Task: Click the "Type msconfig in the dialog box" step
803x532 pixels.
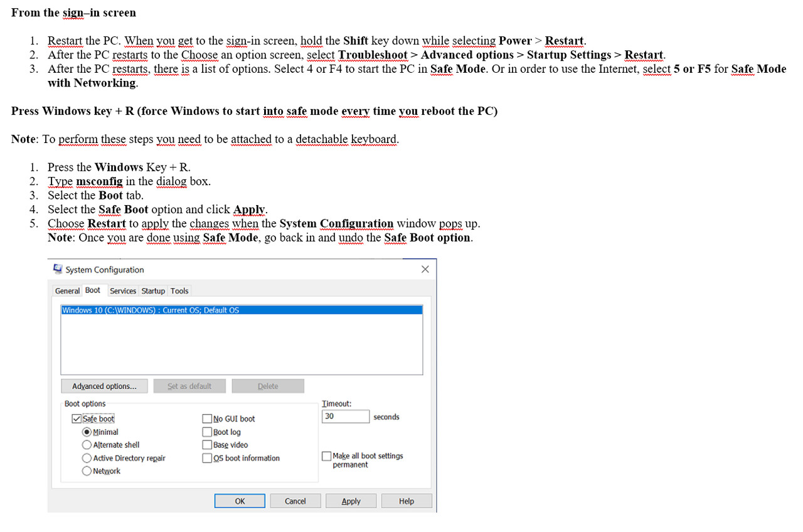Action: tap(129, 181)
